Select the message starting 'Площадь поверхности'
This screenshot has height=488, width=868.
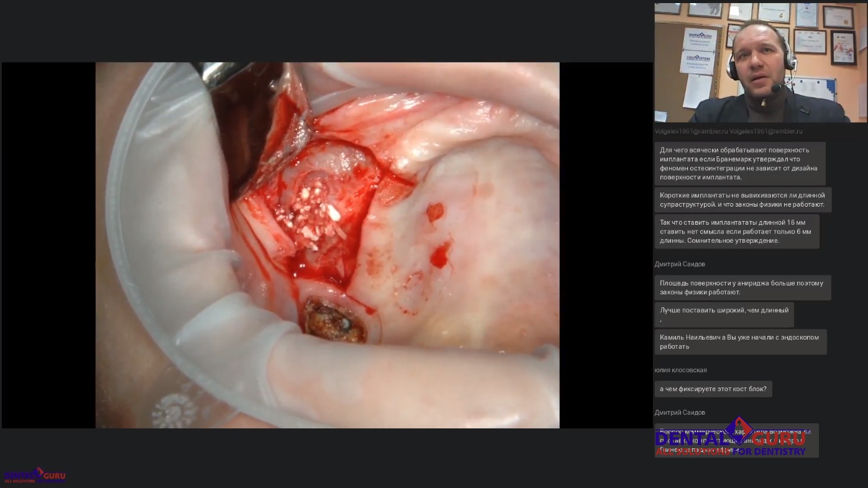742,287
